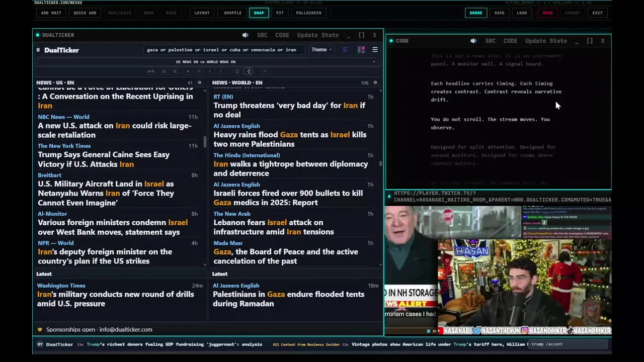Go to previous with left chevron icon

tap(210, 71)
